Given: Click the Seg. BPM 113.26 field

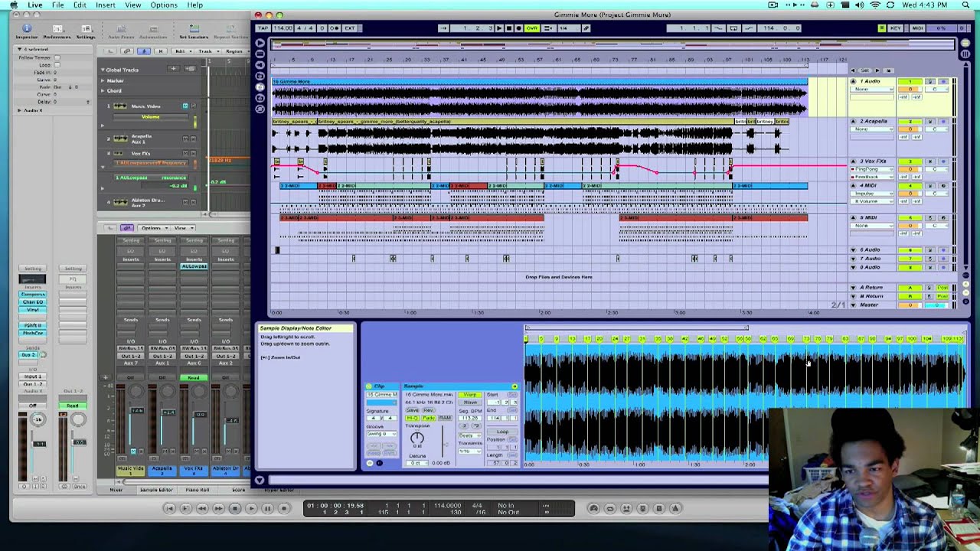Looking at the screenshot, I should pyautogui.click(x=470, y=418).
